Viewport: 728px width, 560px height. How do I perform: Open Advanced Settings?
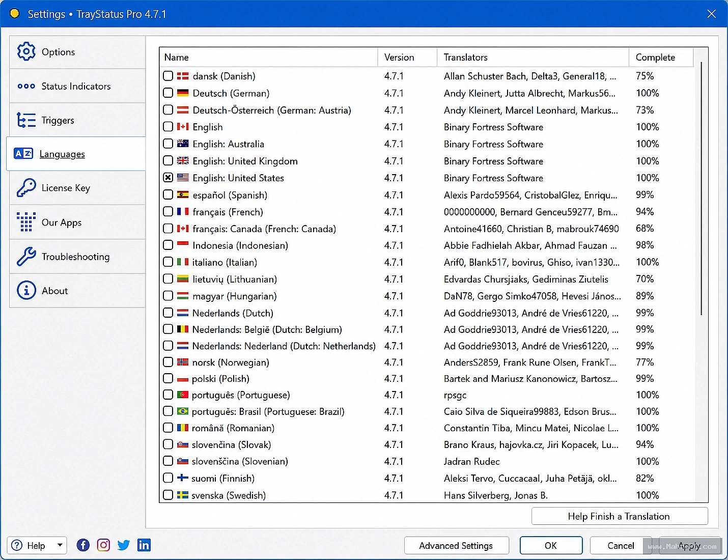tap(456, 545)
